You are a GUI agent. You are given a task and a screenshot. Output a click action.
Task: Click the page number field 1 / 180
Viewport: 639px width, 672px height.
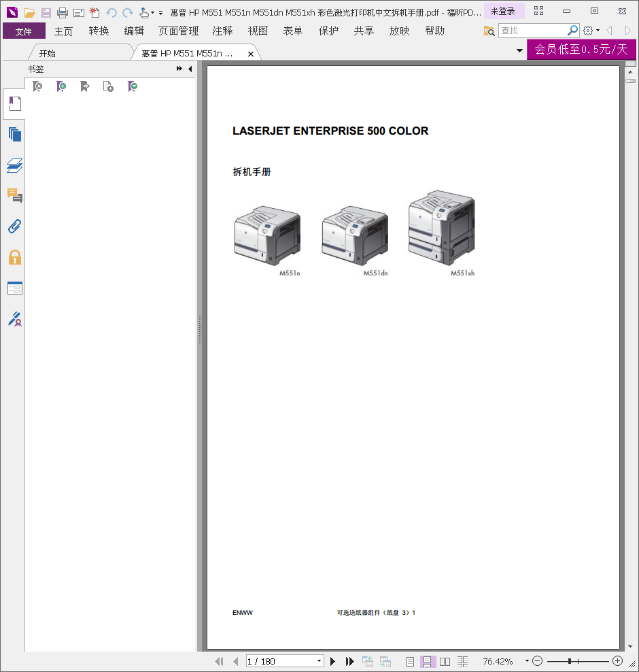pos(281,661)
